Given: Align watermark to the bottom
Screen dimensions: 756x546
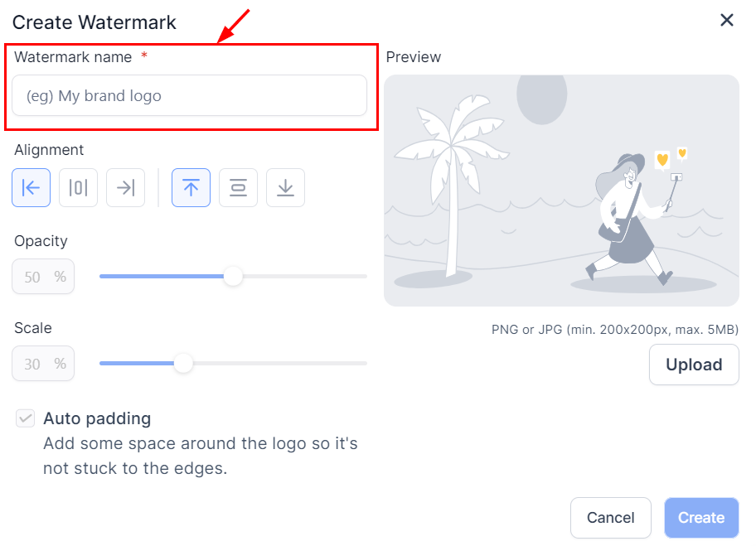Looking at the screenshot, I should 285,188.
